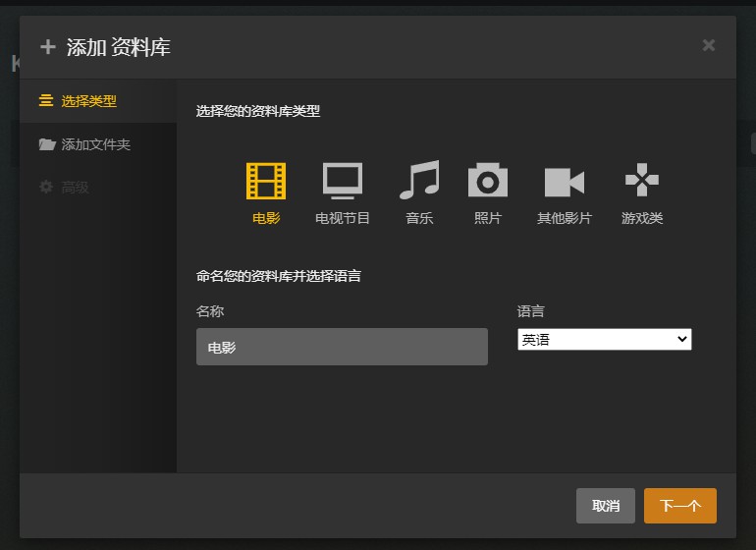756x550 pixels.
Task: Click the folder icon beside 添加文件夹
Action: point(46,144)
